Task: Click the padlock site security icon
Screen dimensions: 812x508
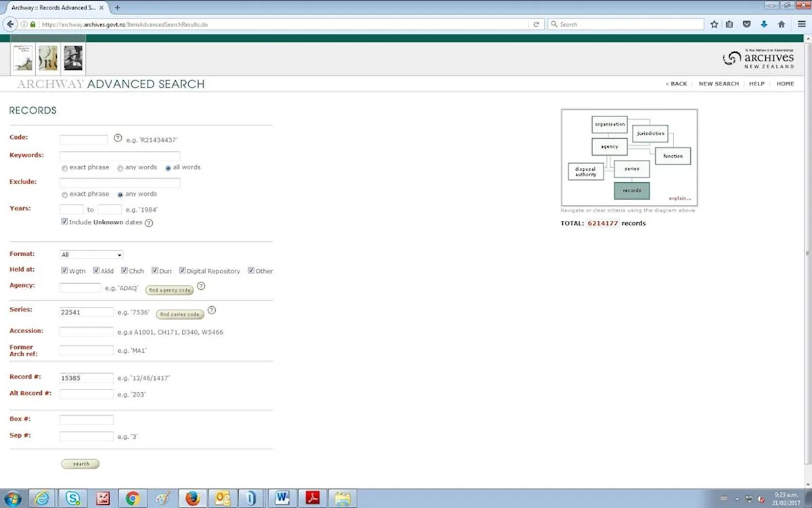Action: click(x=32, y=24)
